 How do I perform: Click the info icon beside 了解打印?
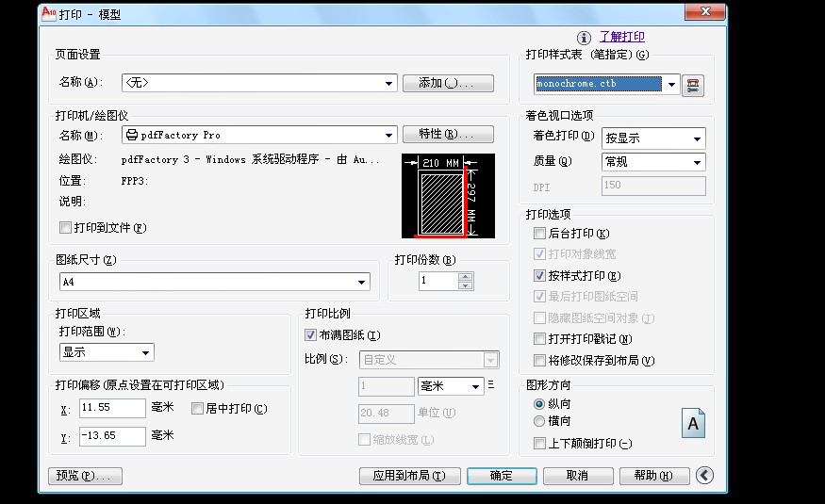(x=585, y=38)
